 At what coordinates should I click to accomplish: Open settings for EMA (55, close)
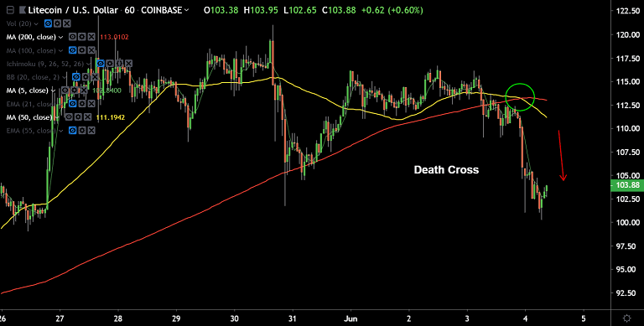81,131
